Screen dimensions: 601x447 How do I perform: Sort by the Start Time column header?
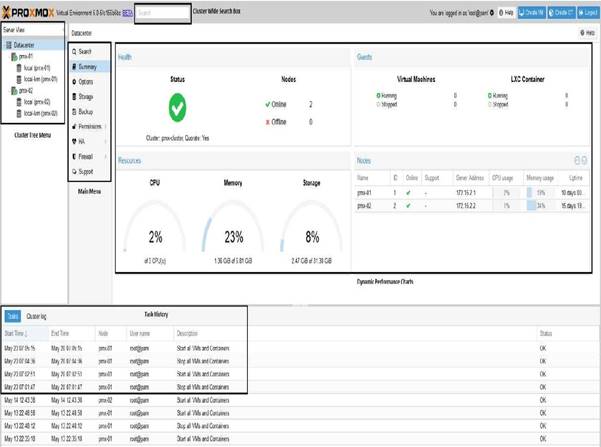(x=25, y=334)
